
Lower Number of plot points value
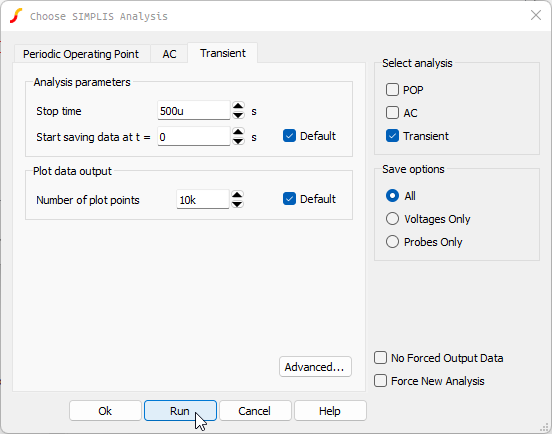click(237, 204)
